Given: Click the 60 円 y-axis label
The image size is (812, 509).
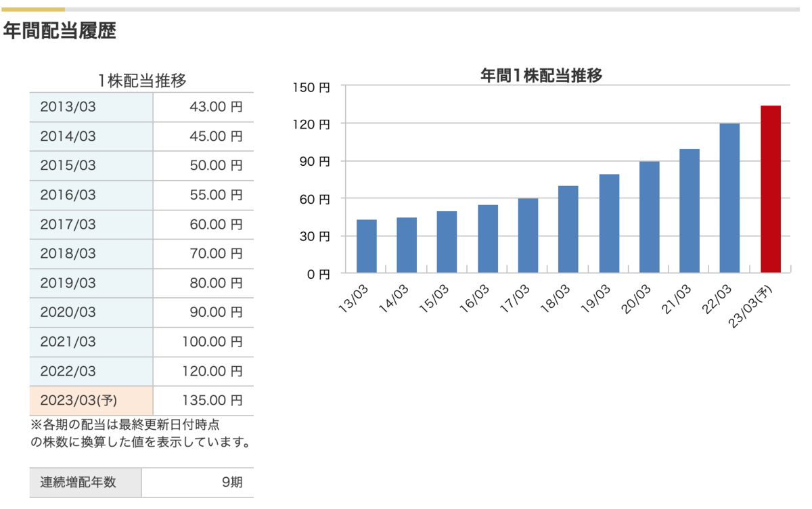Looking at the screenshot, I should tap(315, 200).
